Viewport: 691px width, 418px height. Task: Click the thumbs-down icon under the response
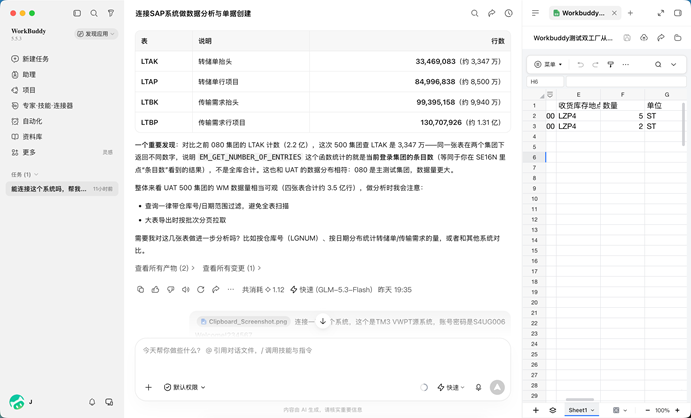point(171,289)
